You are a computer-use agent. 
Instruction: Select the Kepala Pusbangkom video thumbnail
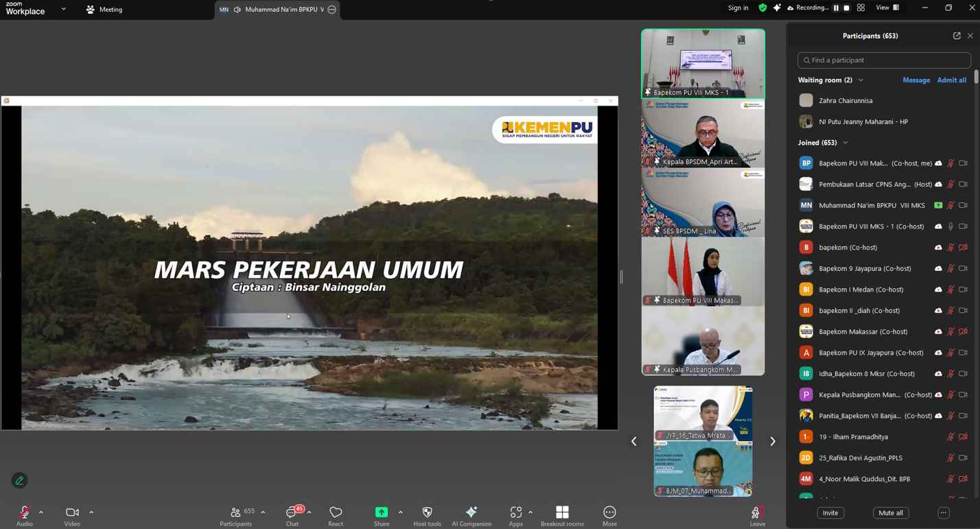pyautogui.click(x=703, y=341)
